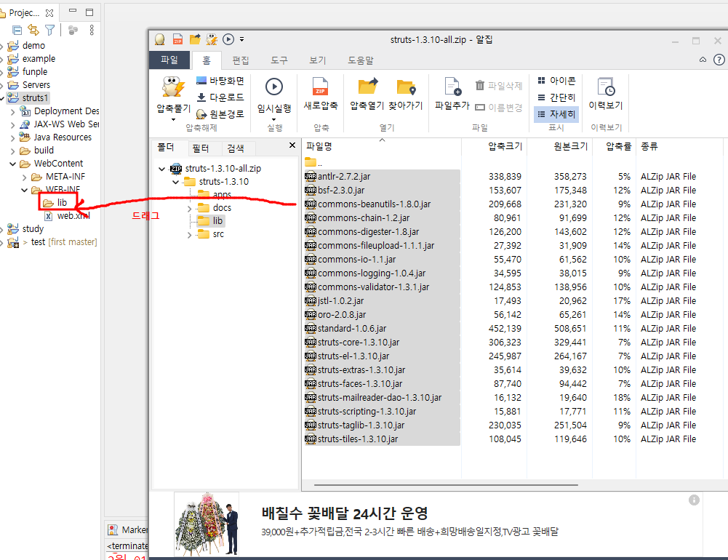Select lib folder in ALZip tree
728x560 pixels.
[x=211, y=221]
